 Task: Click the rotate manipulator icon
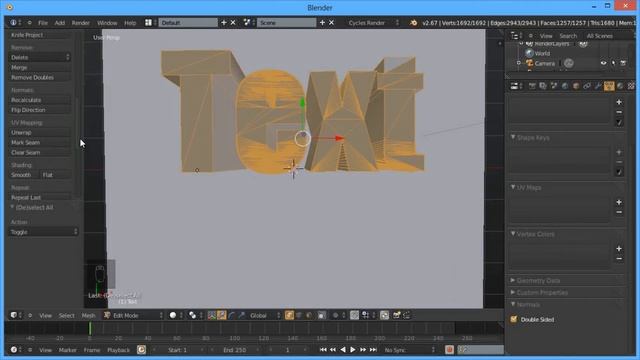coord(232,315)
